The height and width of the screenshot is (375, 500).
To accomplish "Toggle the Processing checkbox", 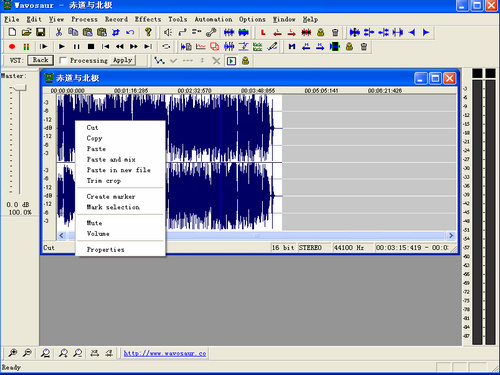I will tap(62, 60).
